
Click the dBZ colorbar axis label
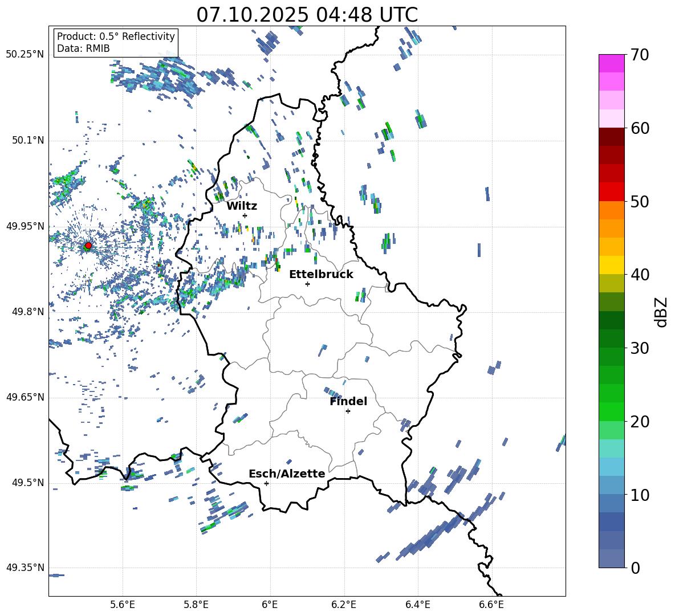(661, 312)
